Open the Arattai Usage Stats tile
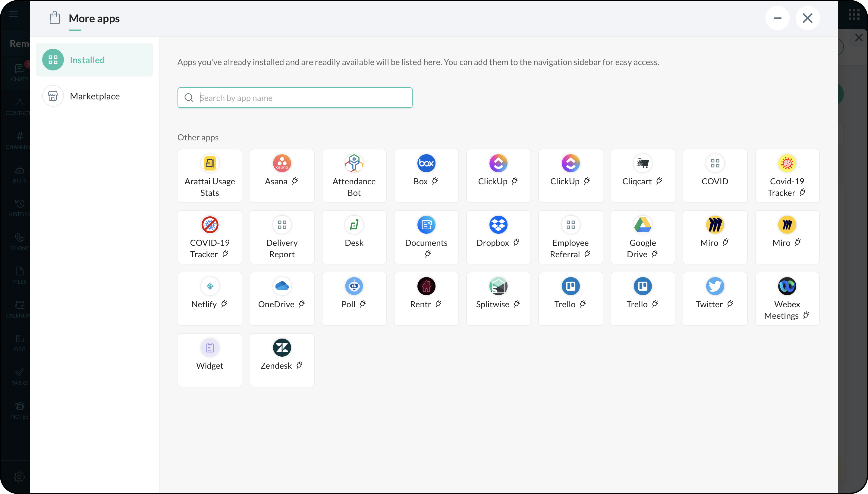The image size is (868, 494). tap(209, 175)
